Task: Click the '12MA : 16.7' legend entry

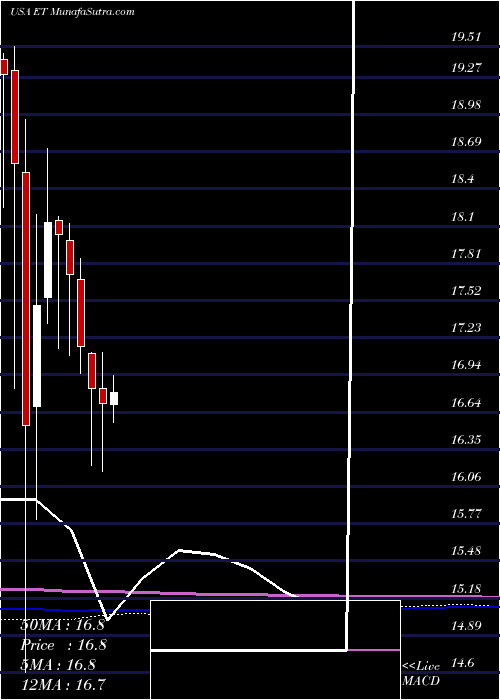Action: click(62, 684)
